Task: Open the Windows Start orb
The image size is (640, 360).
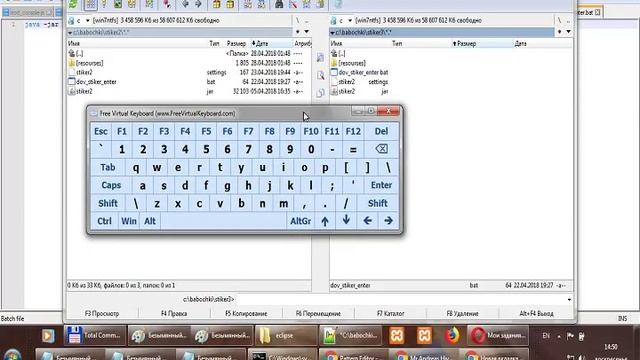Action: tap(12, 354)
